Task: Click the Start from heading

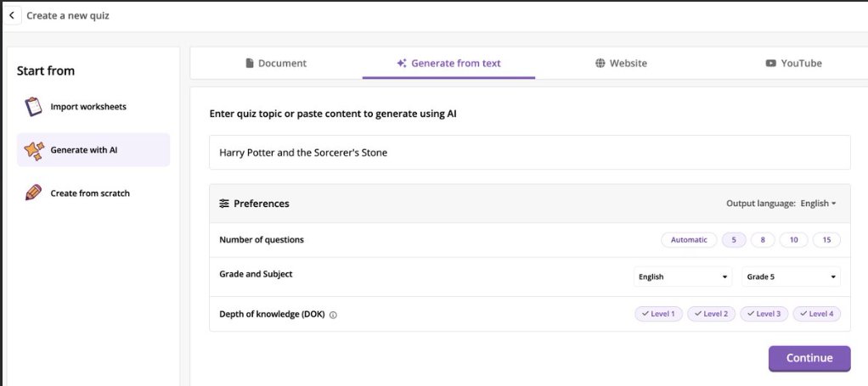Action: 45,70
